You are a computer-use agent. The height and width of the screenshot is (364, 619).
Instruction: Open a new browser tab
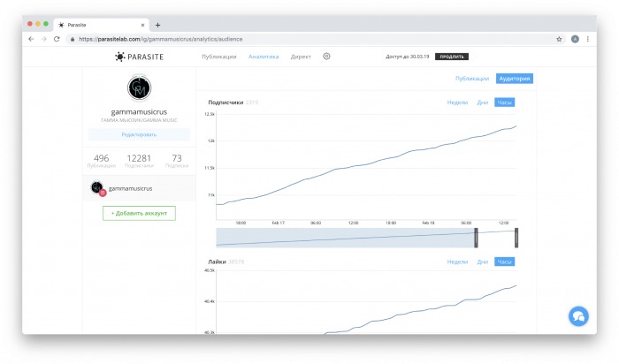pyautogui.click(x=157, y=25)
